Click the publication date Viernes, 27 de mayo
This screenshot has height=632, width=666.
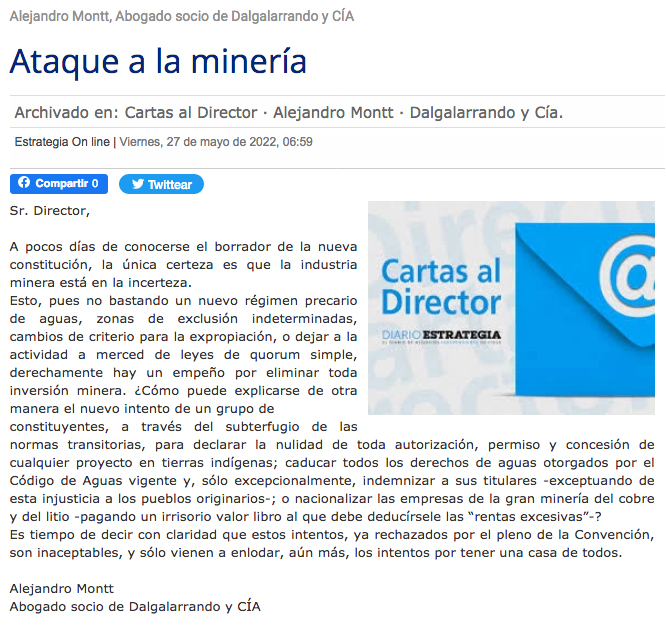click(x=215, y=142)
